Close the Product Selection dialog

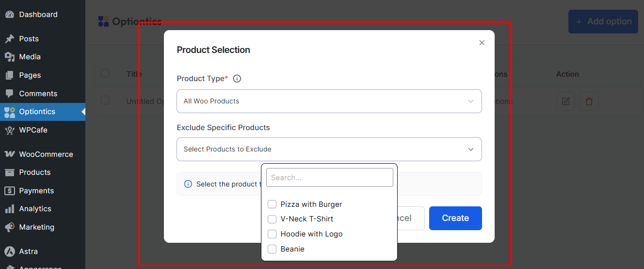coord(482,43)
